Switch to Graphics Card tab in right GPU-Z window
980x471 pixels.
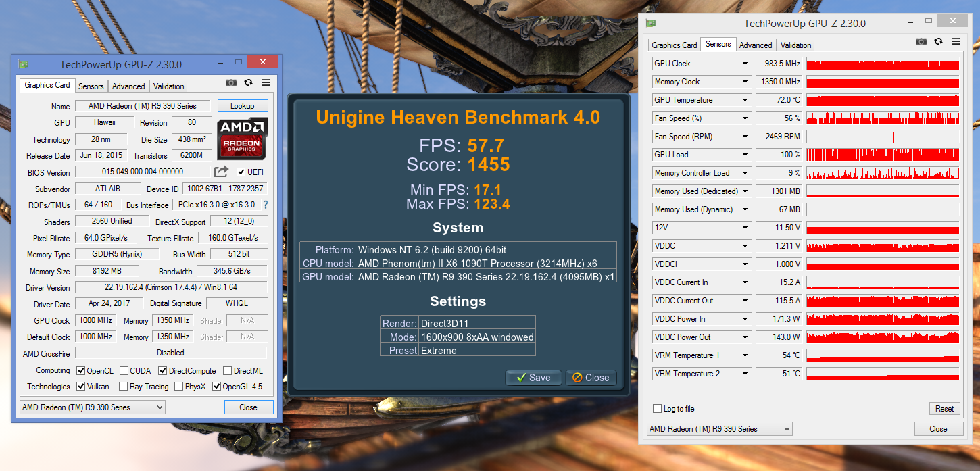(x=674, y=45)
